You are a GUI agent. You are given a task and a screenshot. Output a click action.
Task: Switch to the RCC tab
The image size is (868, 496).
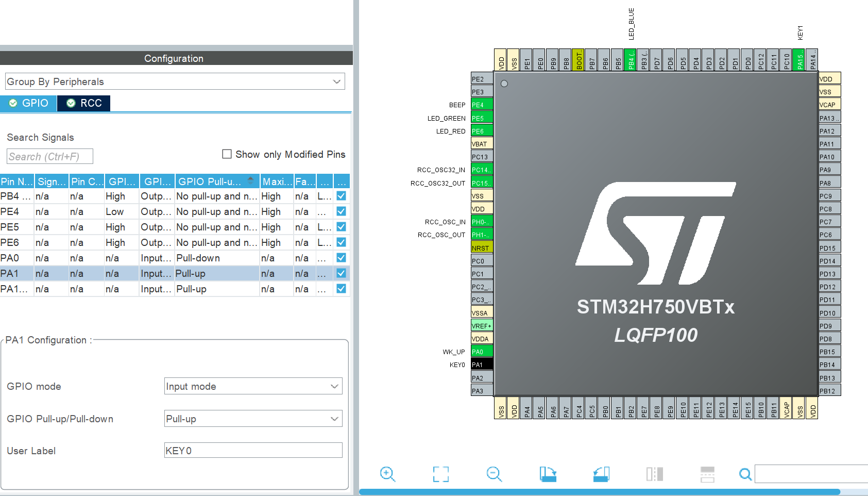pyautogui.click(x=83, y=103)
